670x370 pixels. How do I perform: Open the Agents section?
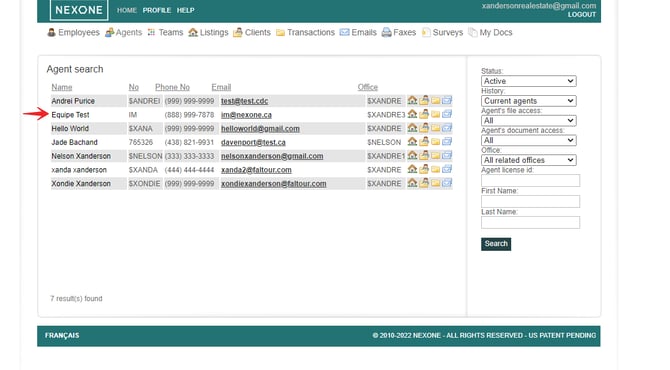pos(123,32)
